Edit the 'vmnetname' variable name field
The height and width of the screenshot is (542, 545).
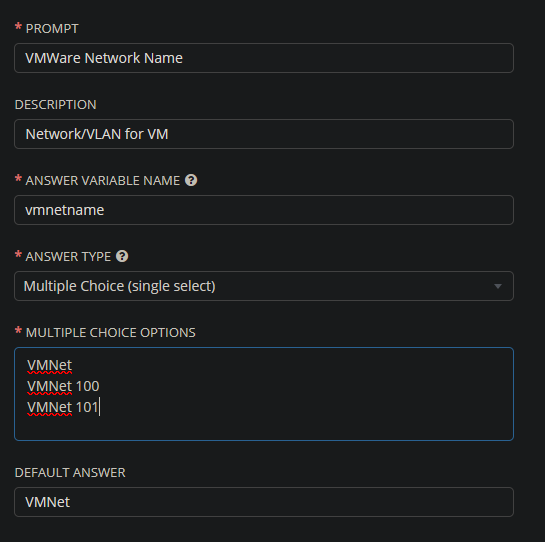tap(264, 210)
